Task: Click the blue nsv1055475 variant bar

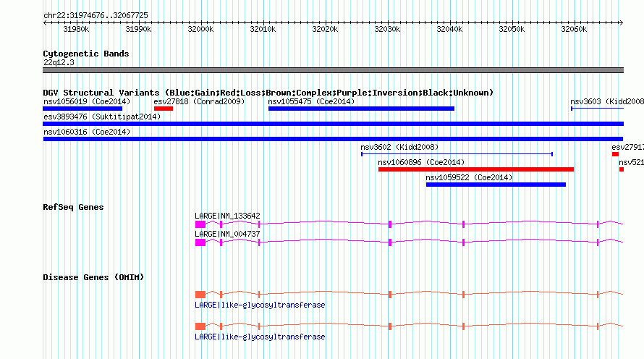Action: pos(361,109)
